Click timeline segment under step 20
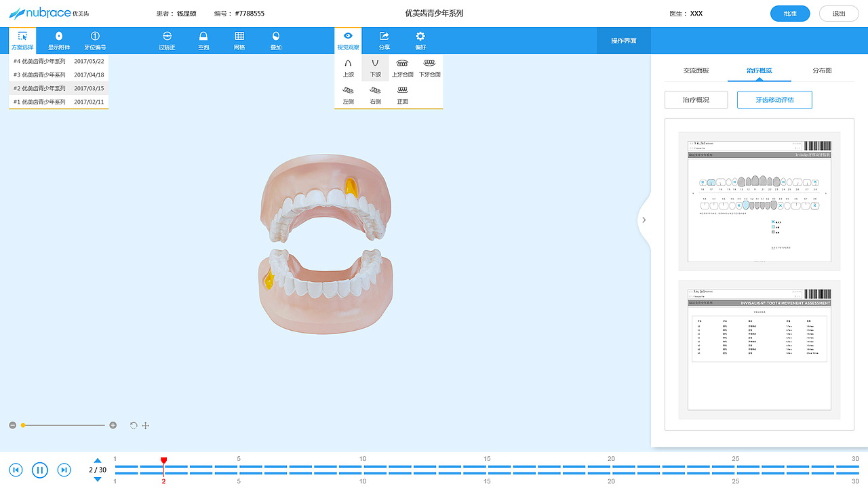 point(611,470)
